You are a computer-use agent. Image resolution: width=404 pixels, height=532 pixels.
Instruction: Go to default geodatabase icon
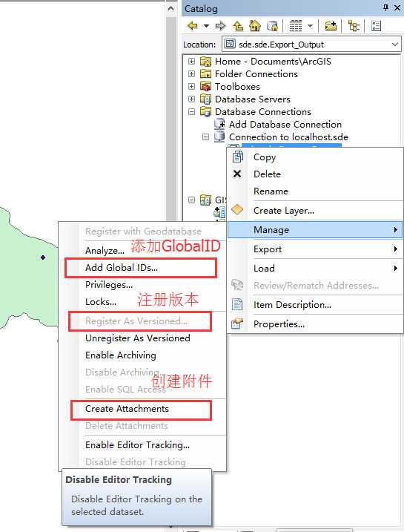tap(273, 26)
